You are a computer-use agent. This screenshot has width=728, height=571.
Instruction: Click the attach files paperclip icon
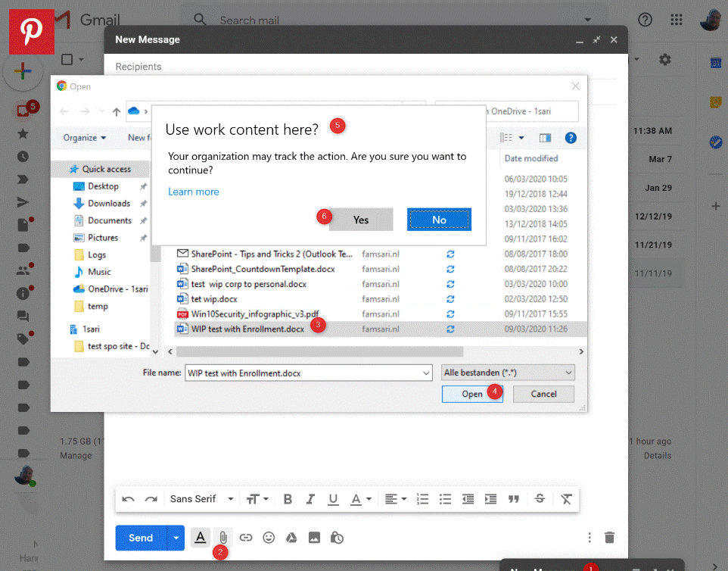coord(223,538)
